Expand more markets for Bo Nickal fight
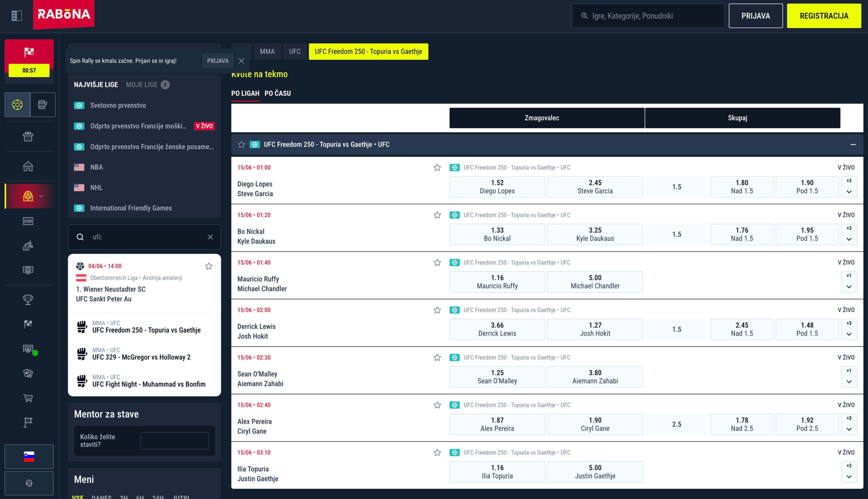 tap(849, 234)
